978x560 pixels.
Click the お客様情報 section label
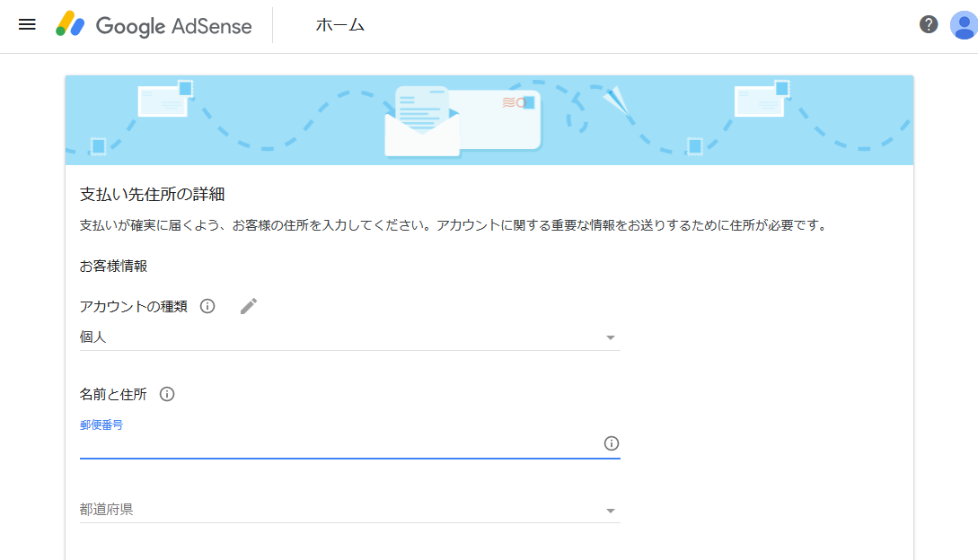click(113, 267)
